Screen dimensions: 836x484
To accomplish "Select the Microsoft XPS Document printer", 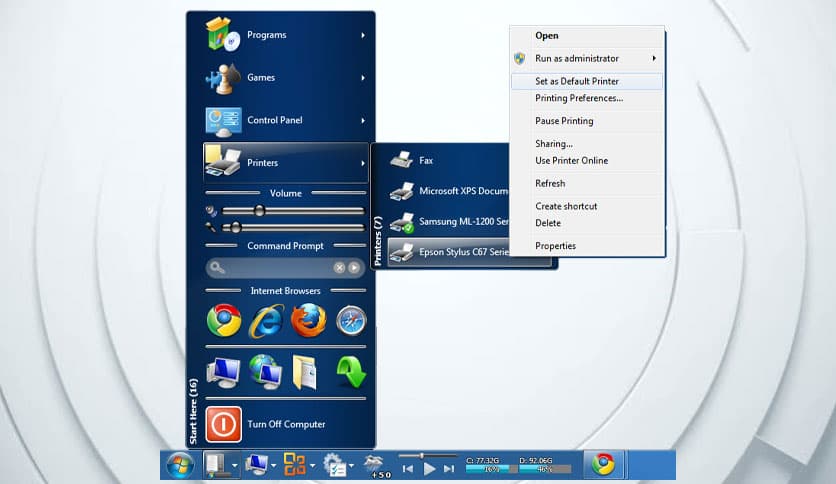I will pyautogui.click(x=449, y=191).
